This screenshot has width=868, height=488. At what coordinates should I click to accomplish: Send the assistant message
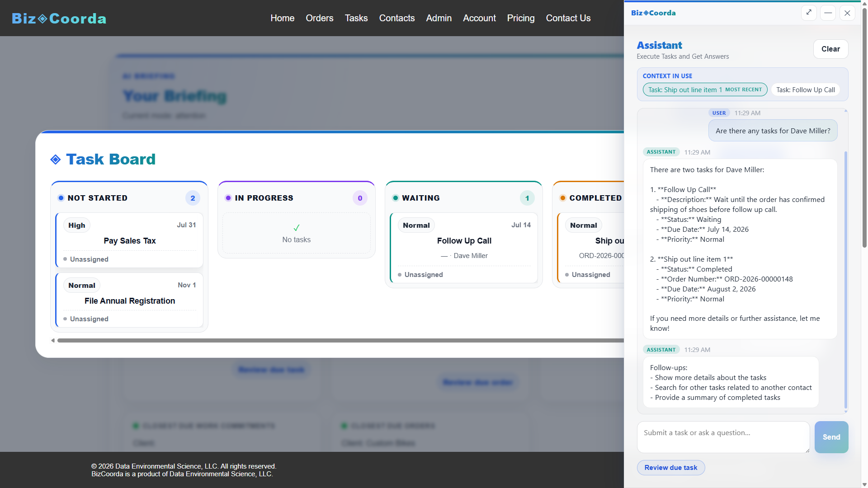coord(831,437)
